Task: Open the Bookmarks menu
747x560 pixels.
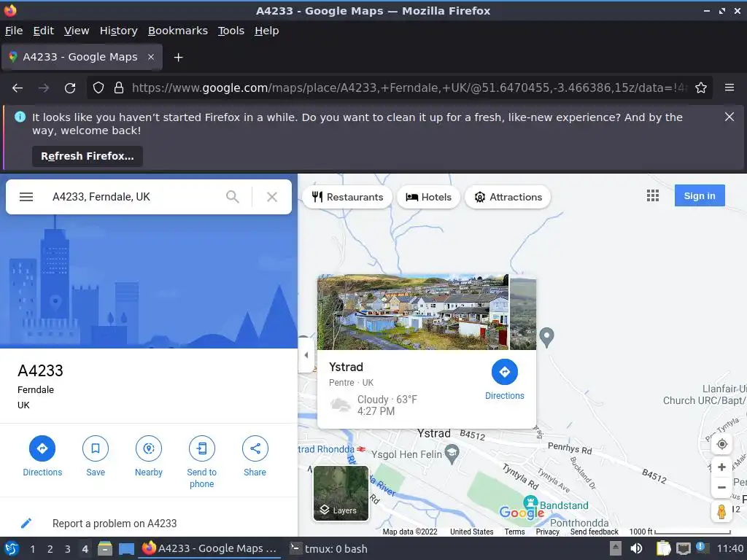Action: coord(178,31)
